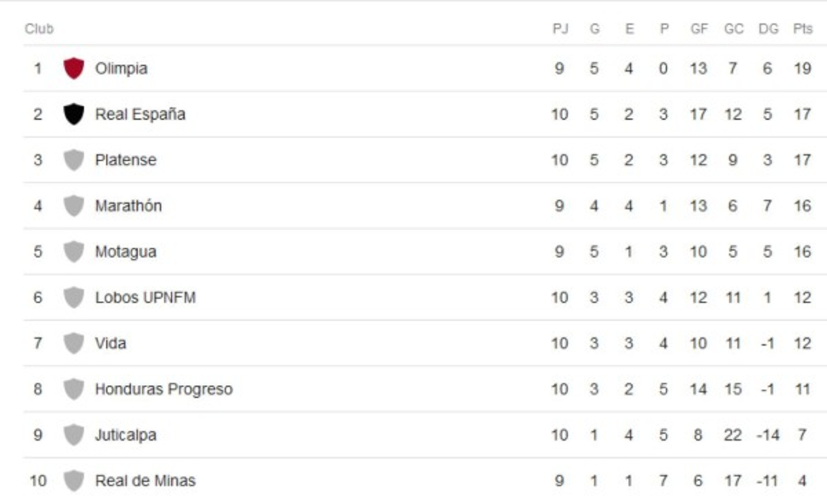The image size is (827, 504).
Task: Open the Real España team page
Action: point(140,114)
